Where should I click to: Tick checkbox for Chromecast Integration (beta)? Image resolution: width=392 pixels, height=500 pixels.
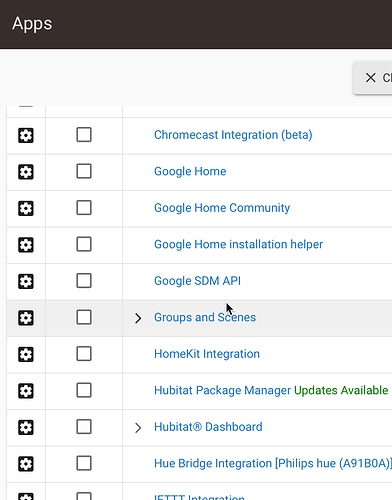pyautogui.click(x=84, y=135)
